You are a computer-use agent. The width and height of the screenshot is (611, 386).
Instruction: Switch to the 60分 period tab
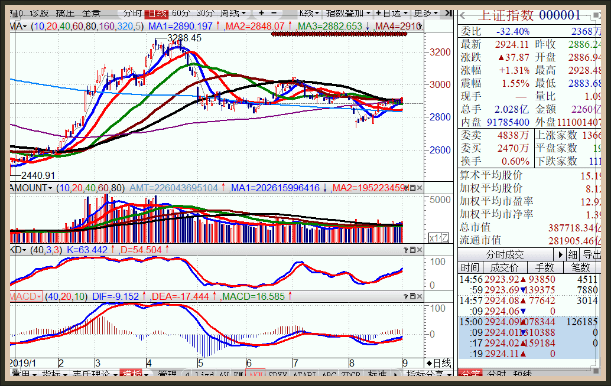pyautogui.click(x=180, y=13)
